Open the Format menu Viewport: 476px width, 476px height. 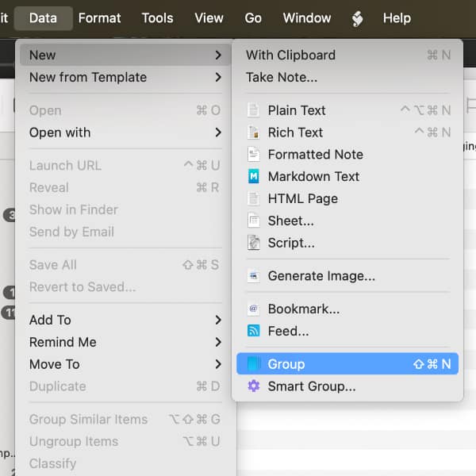point(100,17)
